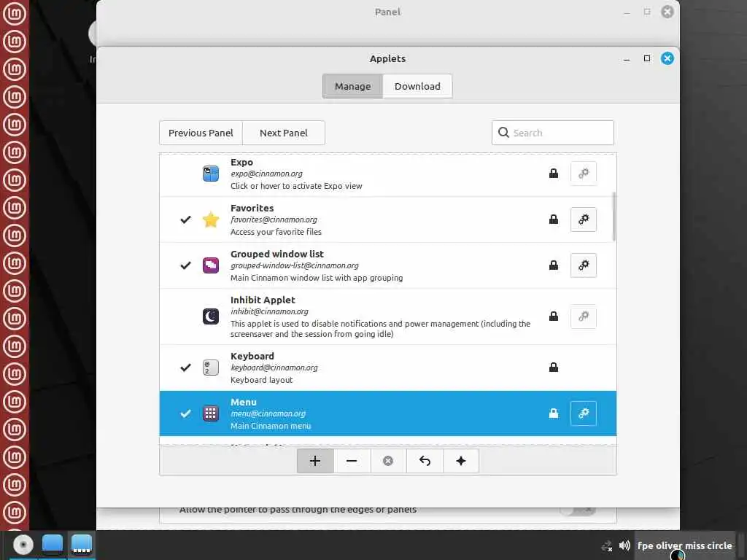Viewport: 747px width, 560px height.
Task: Click the Favorites enabled checkmark
Action: click(x=185, y=219)
